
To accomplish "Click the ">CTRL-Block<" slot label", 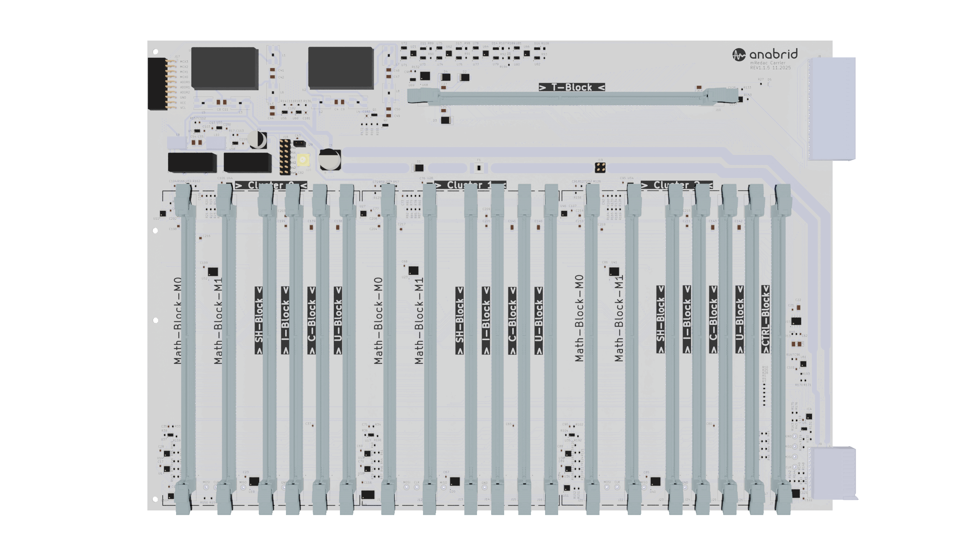I will click(765, 320).
